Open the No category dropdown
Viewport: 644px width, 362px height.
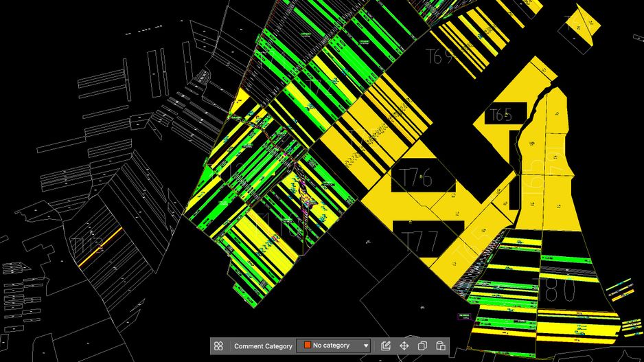(x=336, y=346)
